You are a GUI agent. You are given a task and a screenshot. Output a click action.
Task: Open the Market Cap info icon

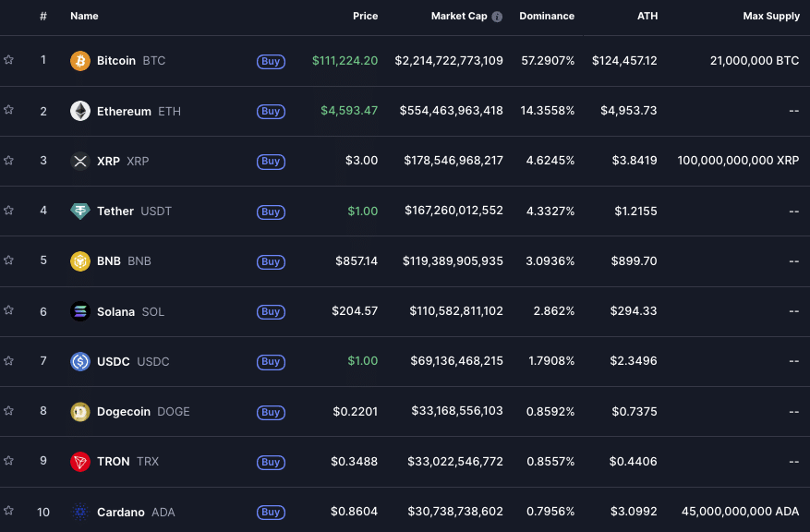click(x=497, y=17)
